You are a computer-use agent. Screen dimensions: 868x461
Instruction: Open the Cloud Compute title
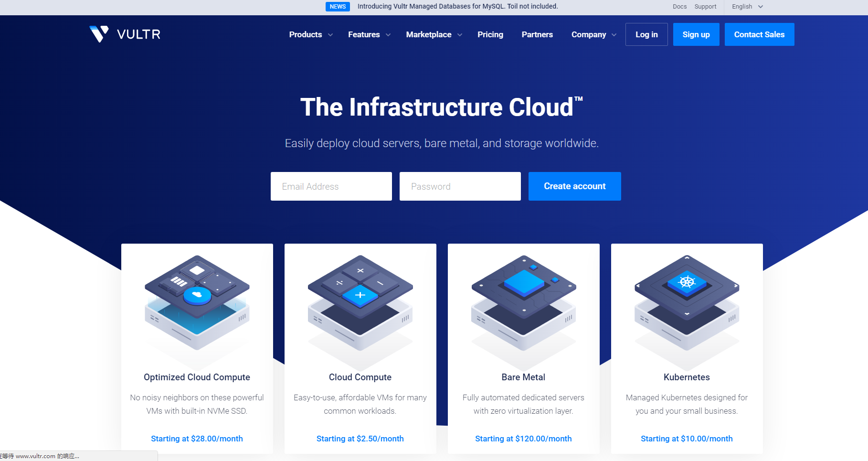360,377
